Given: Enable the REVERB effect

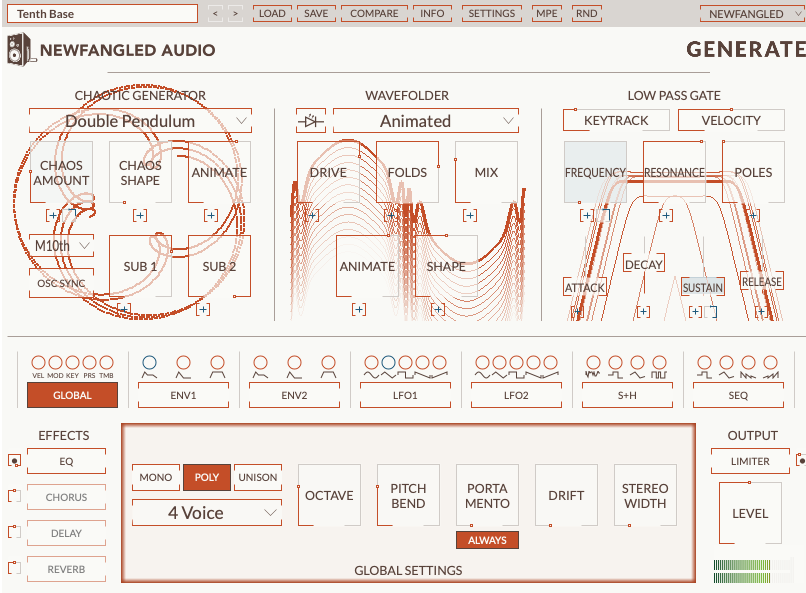Looking at the screenshot, I should click(x=66, y=569).
